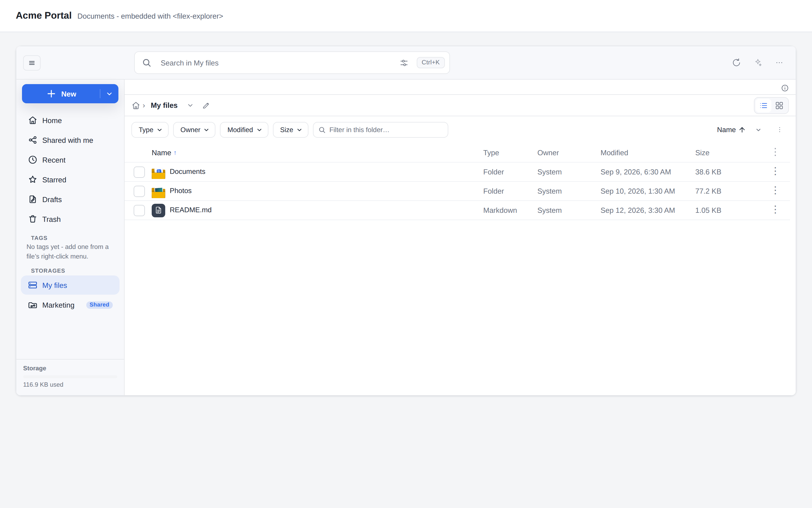Expand the My files breadcrumb chevron
Viewport: 812px width, 508px height.
pos(190,106)
